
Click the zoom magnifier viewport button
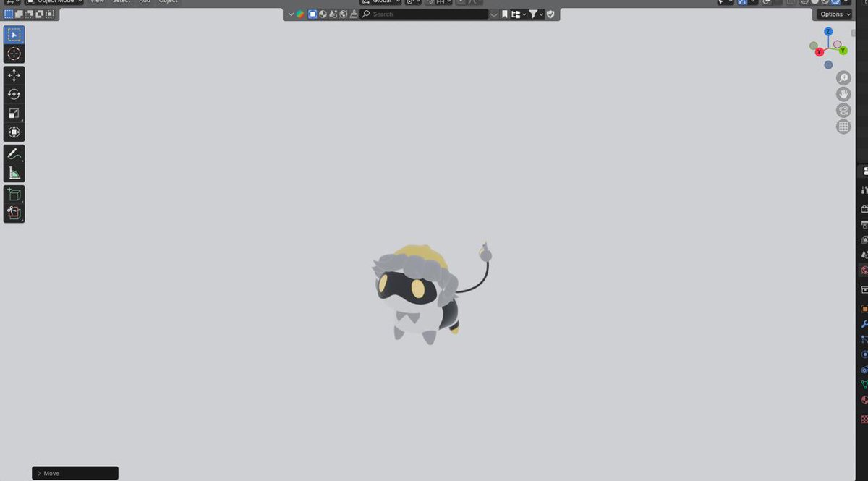coord(843,78)
